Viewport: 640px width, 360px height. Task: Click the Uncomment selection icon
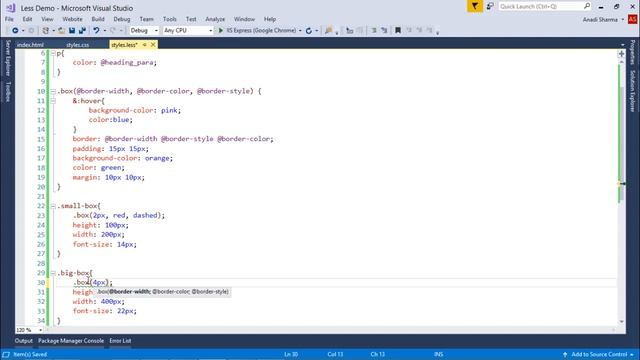pos(384,31)
